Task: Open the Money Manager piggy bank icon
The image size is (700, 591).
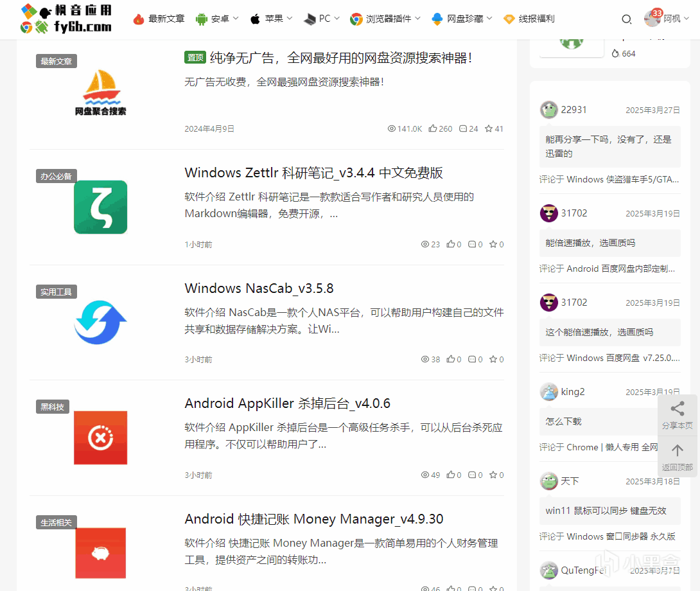Action: tap(100, 553)
